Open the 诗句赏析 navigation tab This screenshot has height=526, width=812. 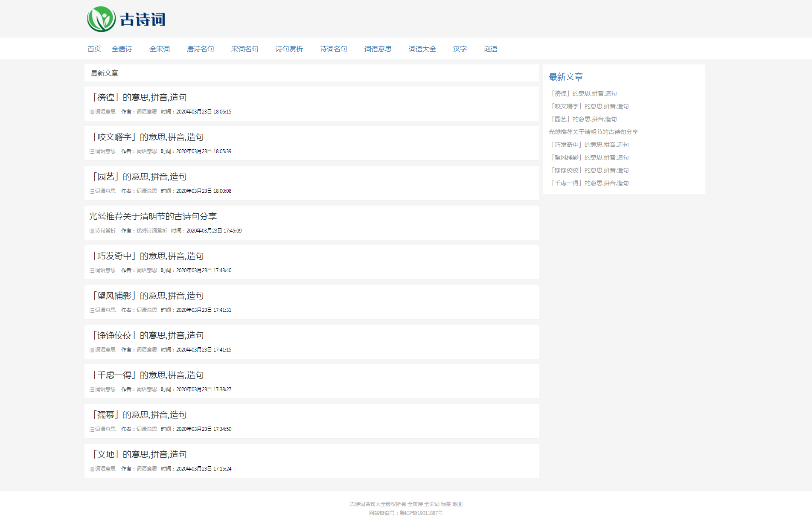click(289, 49)
